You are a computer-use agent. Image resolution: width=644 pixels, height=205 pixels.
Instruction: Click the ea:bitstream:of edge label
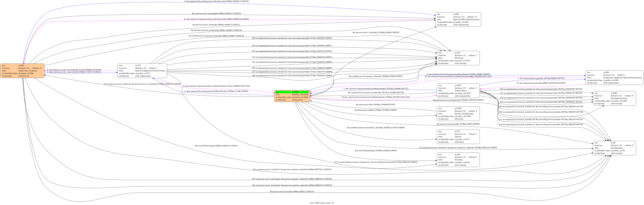[375, 105]
